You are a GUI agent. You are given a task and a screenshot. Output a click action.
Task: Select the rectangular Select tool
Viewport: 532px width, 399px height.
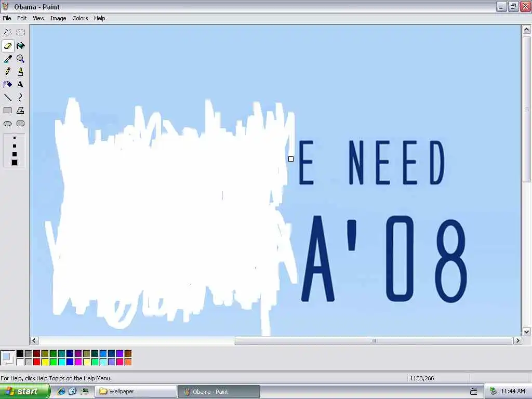pyautogui.click(x=20, y=33)
